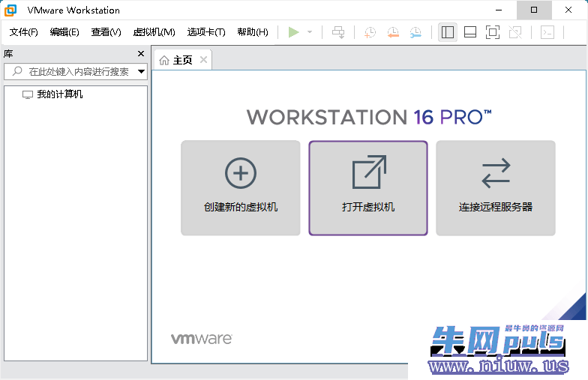This screenshot has width=588, height=380.
Task: Toggle the thumbnail bar view icon
Action: (x=469, y=32)
